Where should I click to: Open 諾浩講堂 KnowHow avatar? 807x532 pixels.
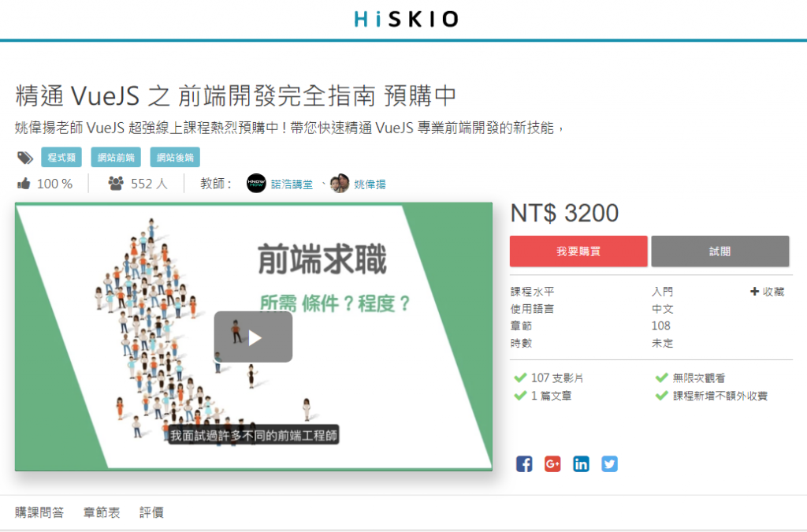[256, 183]
